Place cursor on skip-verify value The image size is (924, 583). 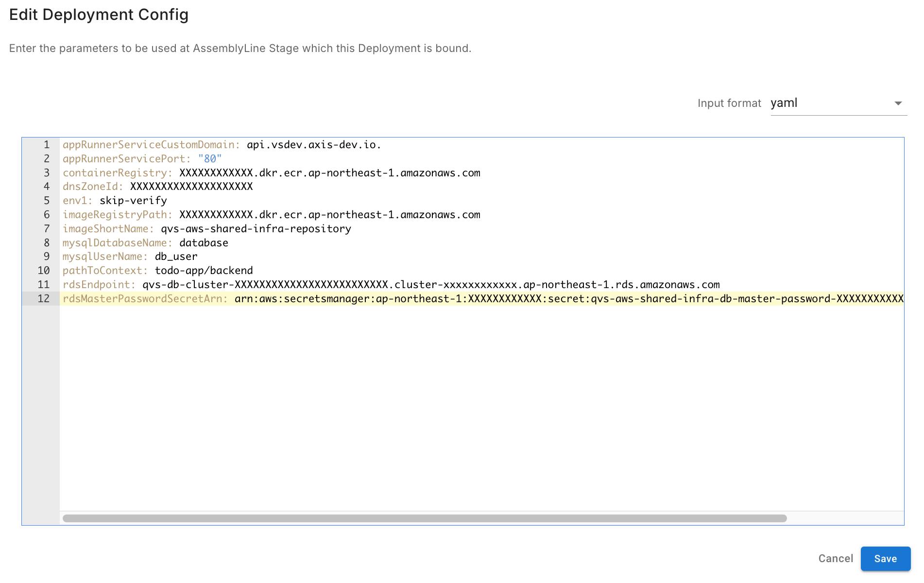click(x=133, y=201)
